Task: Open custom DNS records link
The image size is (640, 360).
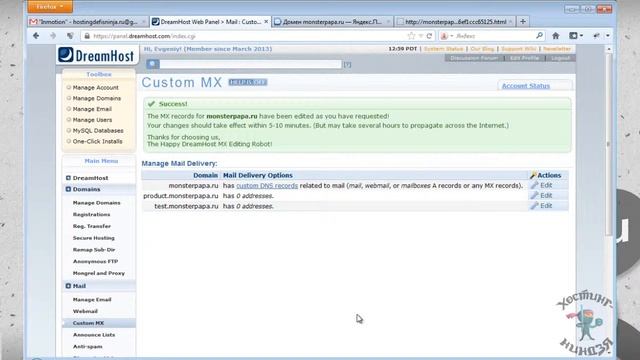Action: coord(267,186)
